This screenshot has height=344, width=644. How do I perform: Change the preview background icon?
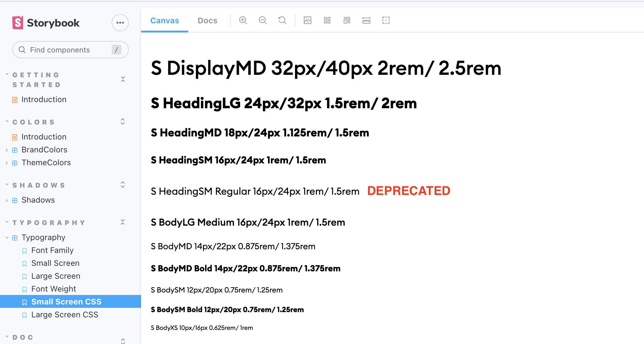click(307, 21)
